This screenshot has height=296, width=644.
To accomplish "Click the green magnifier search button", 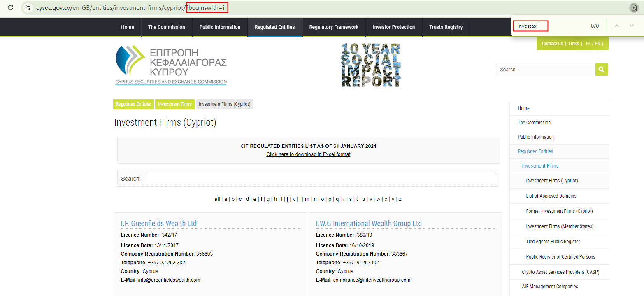I will coord(601,70).
